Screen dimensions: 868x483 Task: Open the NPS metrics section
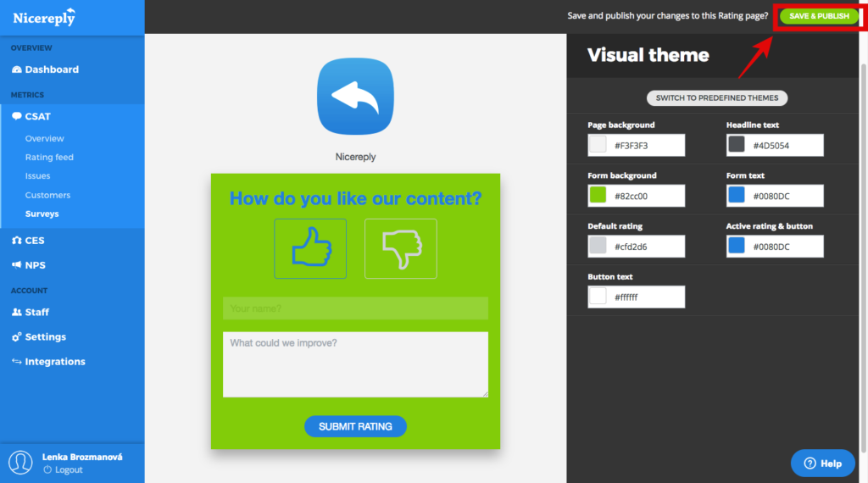pos(35,265)
